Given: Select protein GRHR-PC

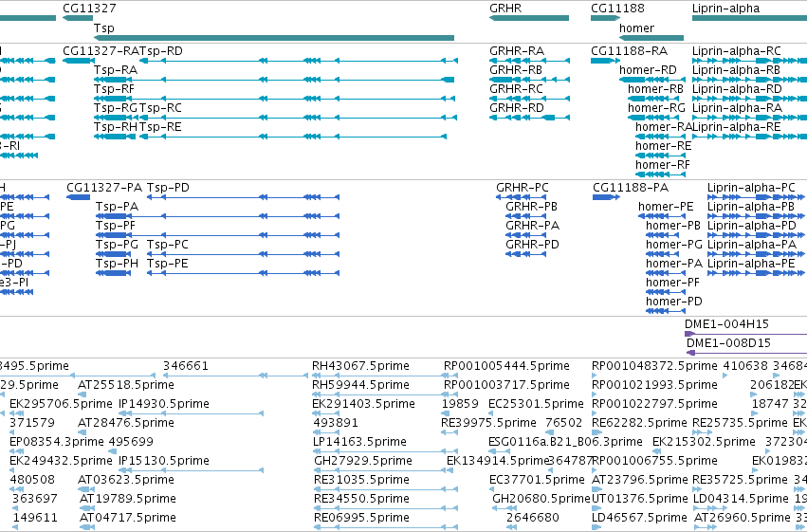Looking at the screenshot, I should 523,188.
